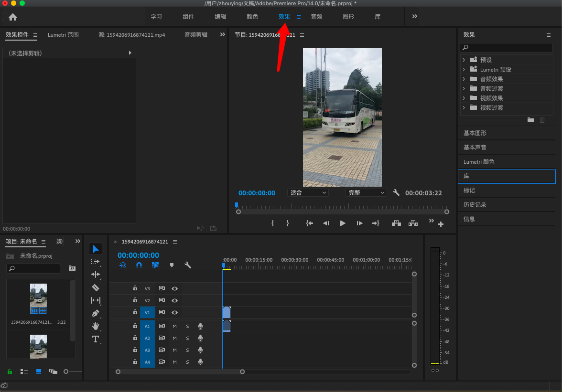Expand the 视频效果 folder
562x392 pixels.
[x=464, y=98]
